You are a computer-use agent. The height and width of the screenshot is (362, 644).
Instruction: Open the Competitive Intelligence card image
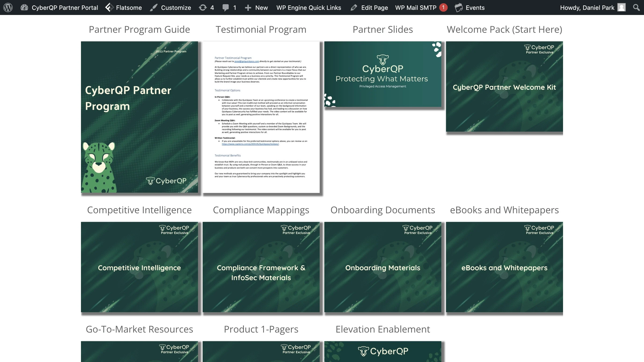tap(139, 267)
